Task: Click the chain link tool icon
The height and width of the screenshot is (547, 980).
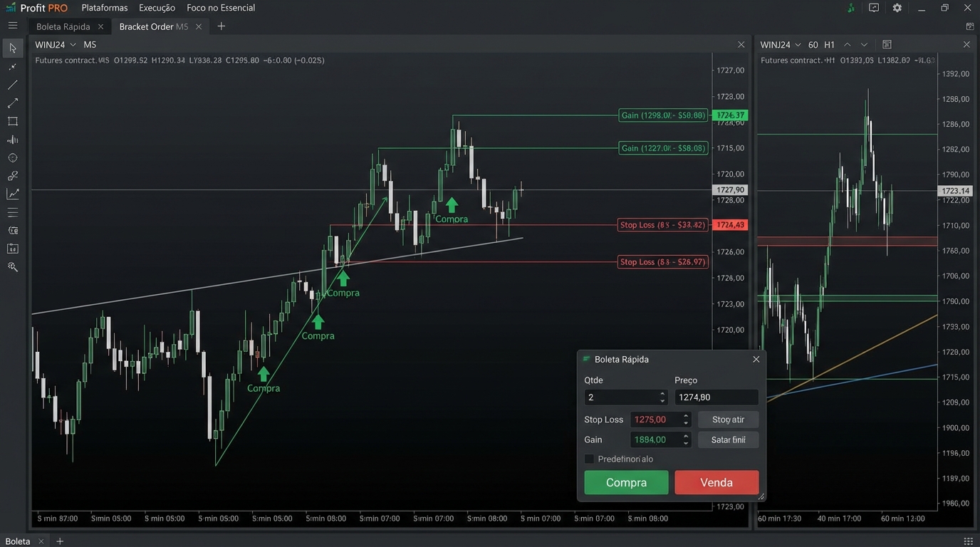Action: pos(13,176)
